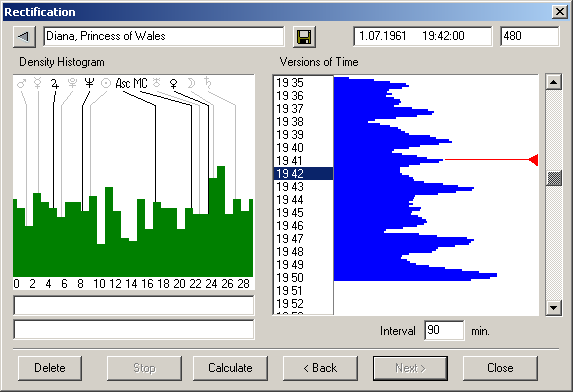Select the Sun symbol in histogram header
Viewport: 573px width, 392px height.
106,84
